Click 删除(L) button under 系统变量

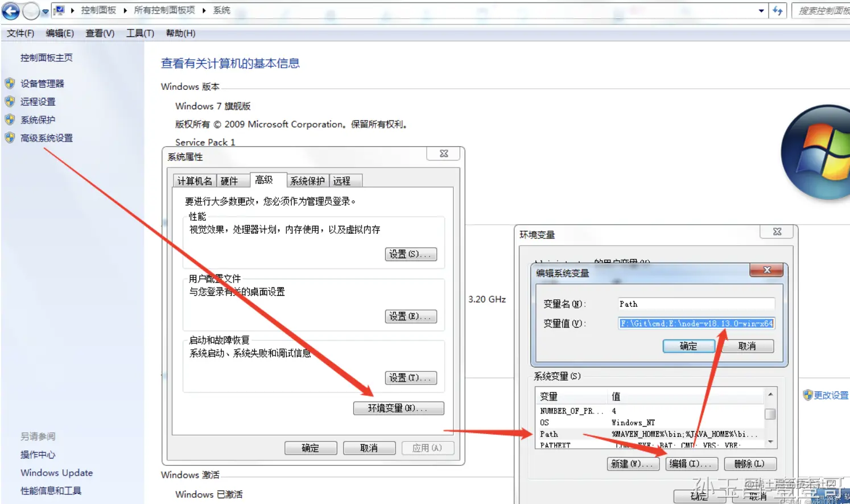[750, 464]
